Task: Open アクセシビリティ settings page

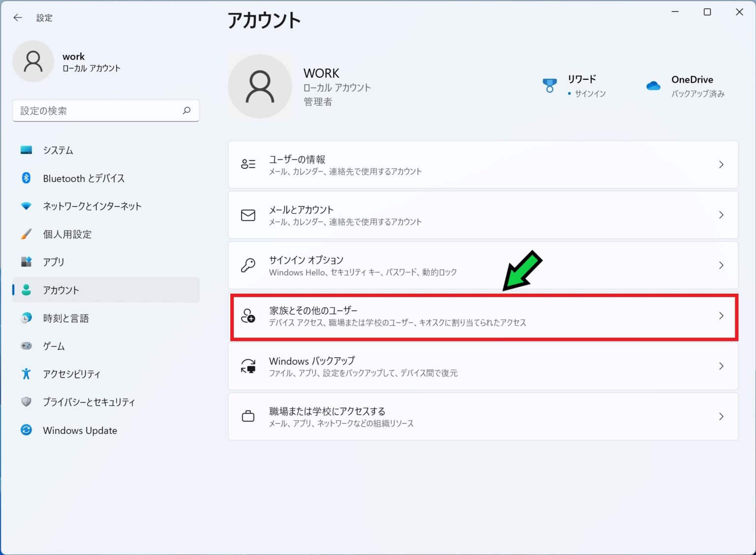Action: point(71,374)
